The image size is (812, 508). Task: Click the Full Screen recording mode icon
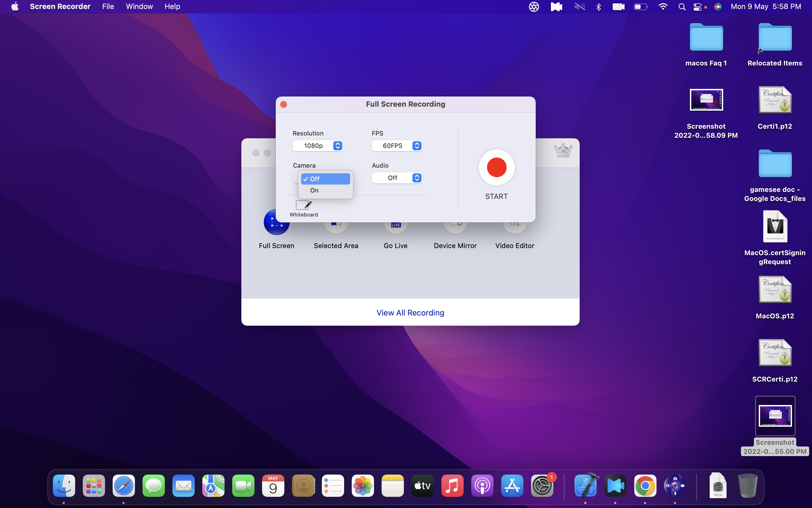(x=277, y=222)
